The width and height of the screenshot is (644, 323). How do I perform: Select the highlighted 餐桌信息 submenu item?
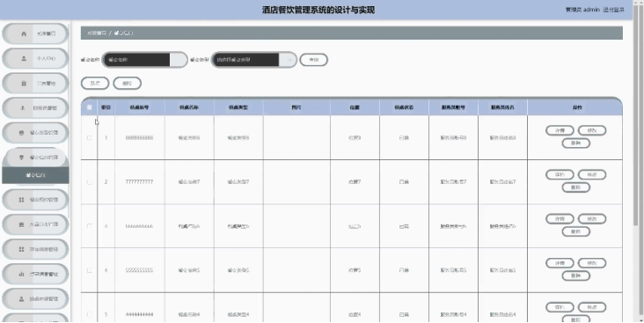[x=35, y=175]
